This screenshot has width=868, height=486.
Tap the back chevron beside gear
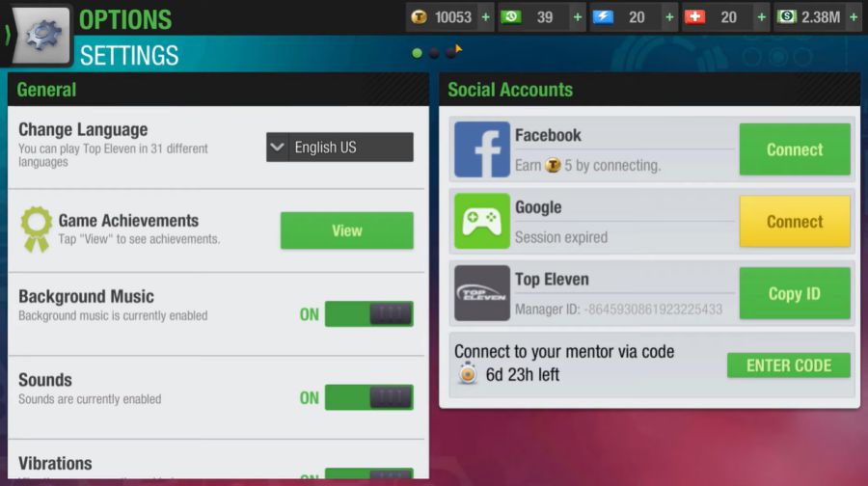tap(7, 35)
